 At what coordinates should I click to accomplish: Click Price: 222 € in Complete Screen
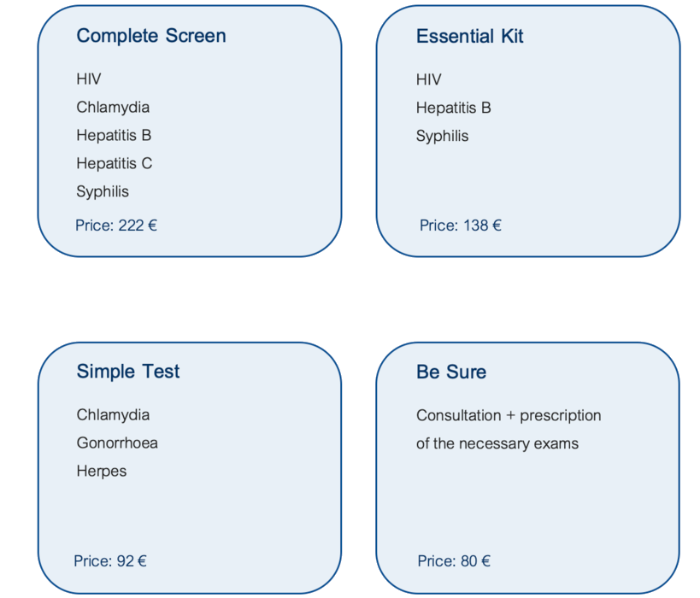[x=116, y=226]
